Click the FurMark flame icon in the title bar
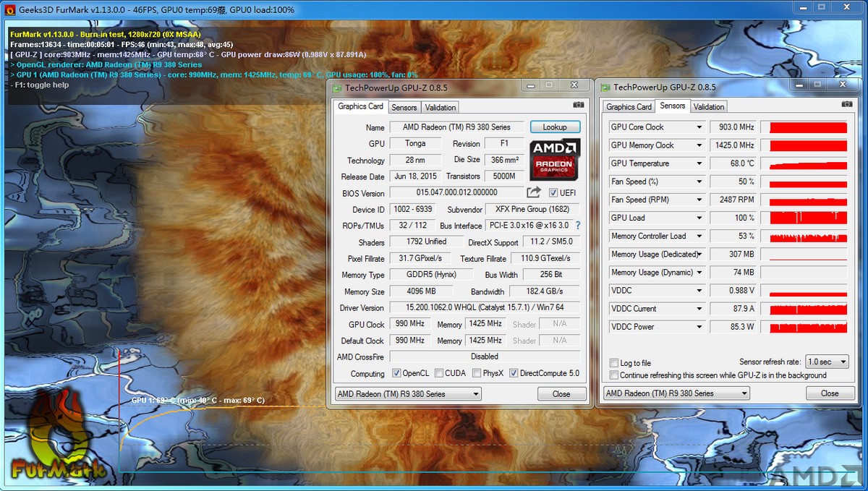 10,10
